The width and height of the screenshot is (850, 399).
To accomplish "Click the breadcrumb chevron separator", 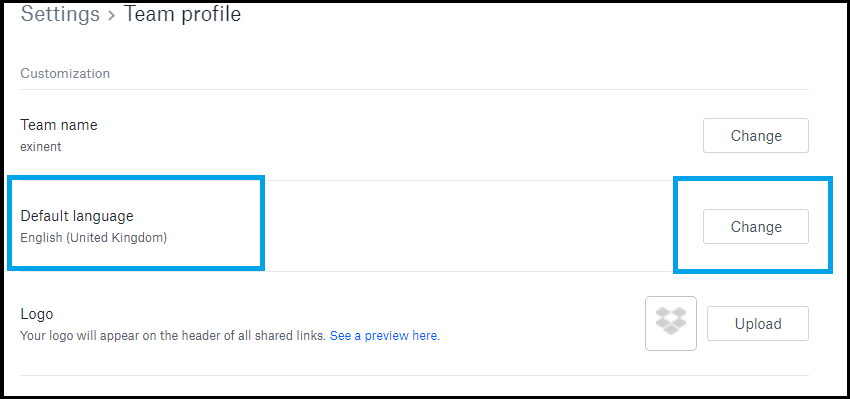I will point(112,15).
